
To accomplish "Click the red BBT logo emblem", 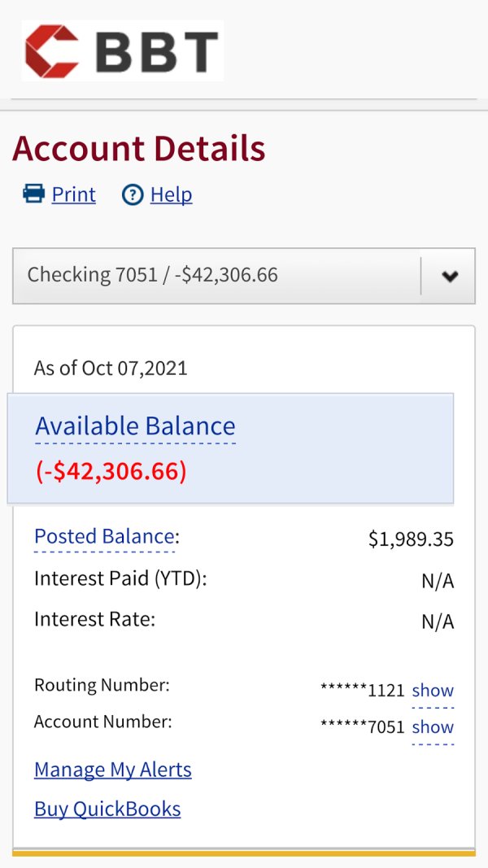I will tap(52, 50).
